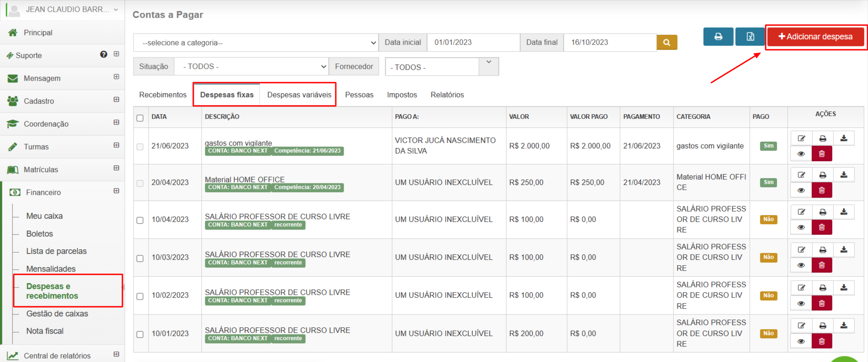Open Meu caixa in sidebar
Viewport: 868px width, 362px height.
(x=44, y=216)
